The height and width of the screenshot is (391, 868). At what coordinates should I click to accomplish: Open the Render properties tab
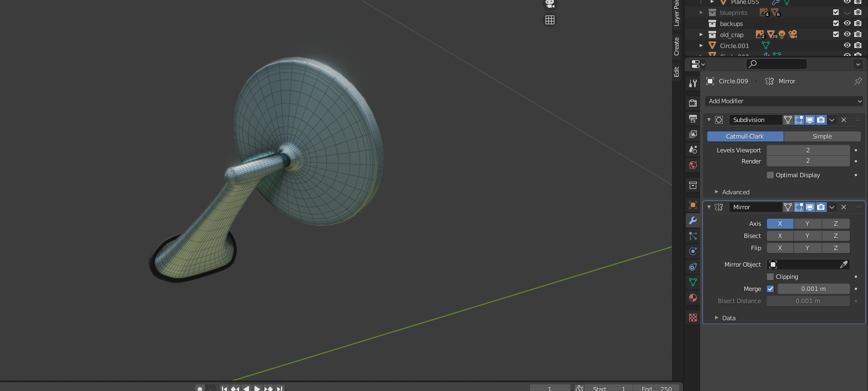click(693, 103)
